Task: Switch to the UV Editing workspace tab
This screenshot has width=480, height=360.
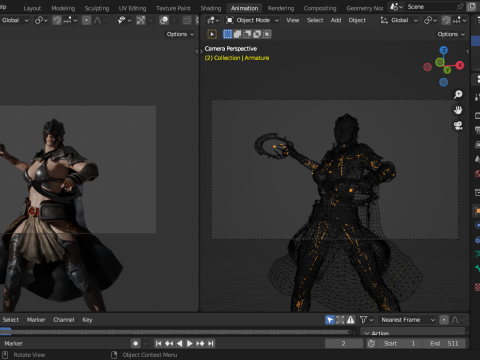Action: point(132,8)
